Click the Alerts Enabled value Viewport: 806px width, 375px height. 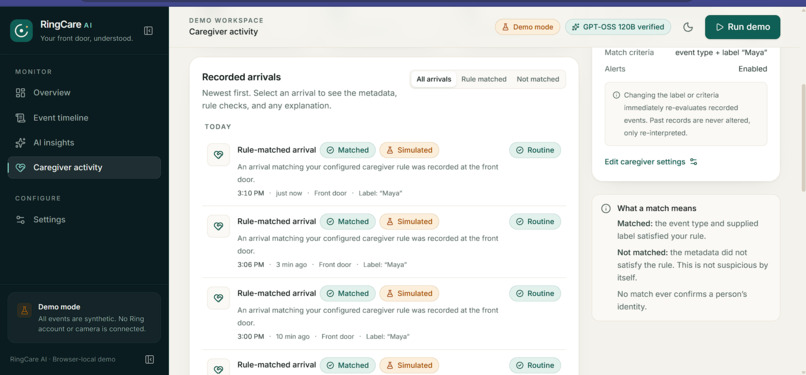(x=753, y=69)
